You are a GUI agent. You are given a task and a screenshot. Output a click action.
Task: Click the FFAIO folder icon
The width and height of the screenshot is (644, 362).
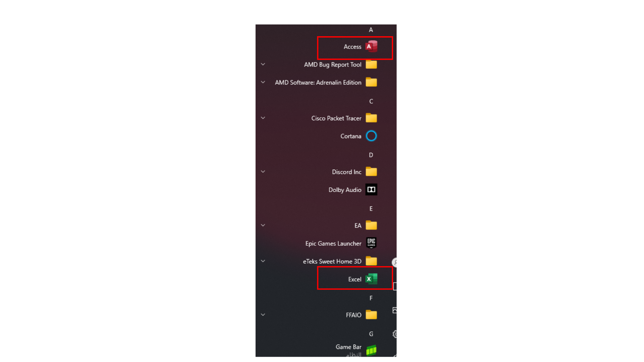click(371, 315)
